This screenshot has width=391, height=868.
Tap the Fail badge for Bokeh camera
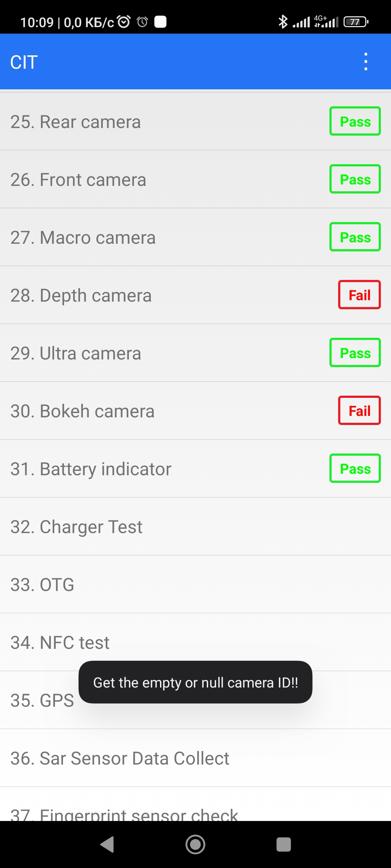point(359,411)
